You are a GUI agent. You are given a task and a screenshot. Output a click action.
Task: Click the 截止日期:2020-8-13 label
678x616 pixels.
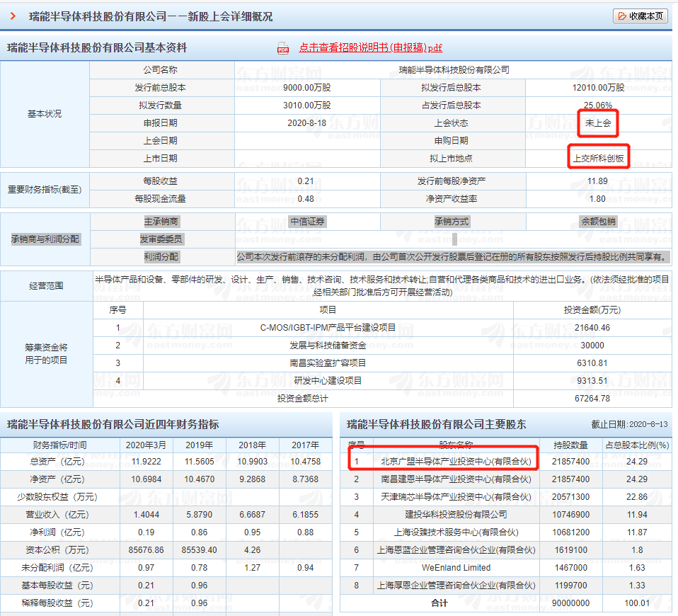tap(630, 424)
